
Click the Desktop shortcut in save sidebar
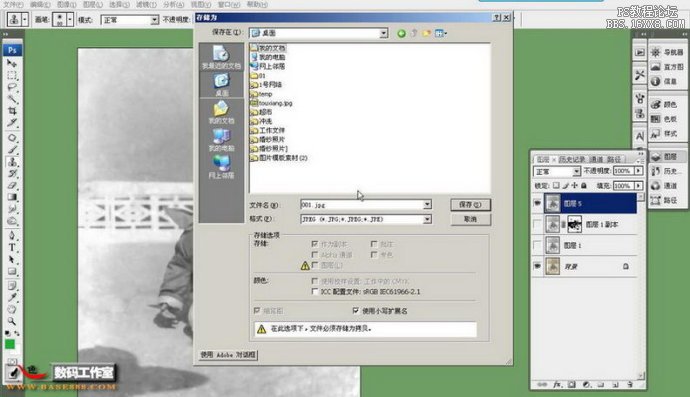221,85
